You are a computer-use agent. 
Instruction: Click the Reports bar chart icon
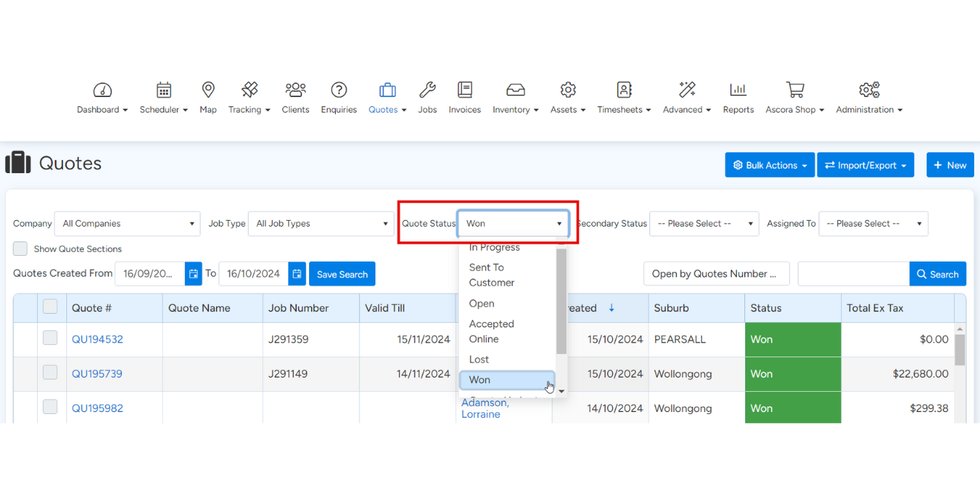pos(738,91)
